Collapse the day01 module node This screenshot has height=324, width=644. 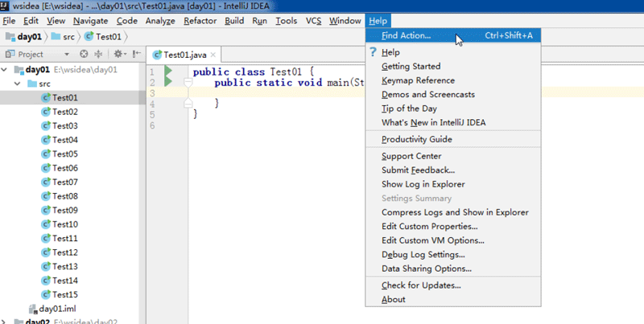4,70
